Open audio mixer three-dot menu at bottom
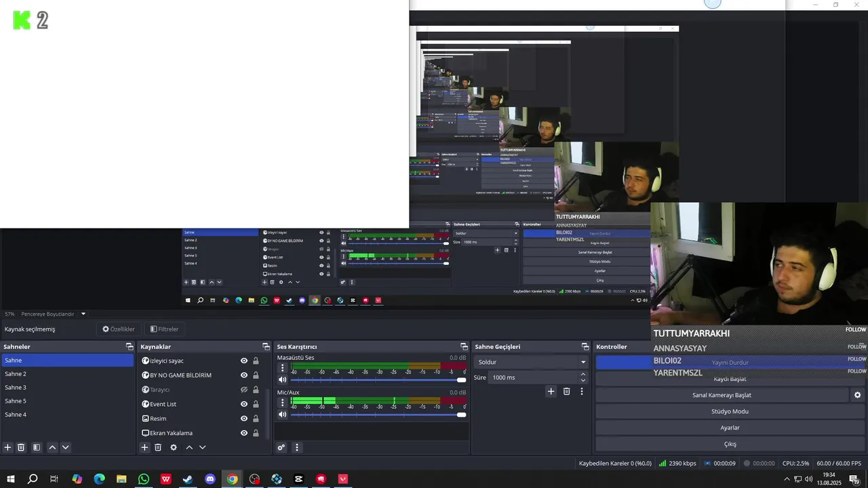Image resolution: width=868 pixels, height=488 pixels. (x=296, y=447)
